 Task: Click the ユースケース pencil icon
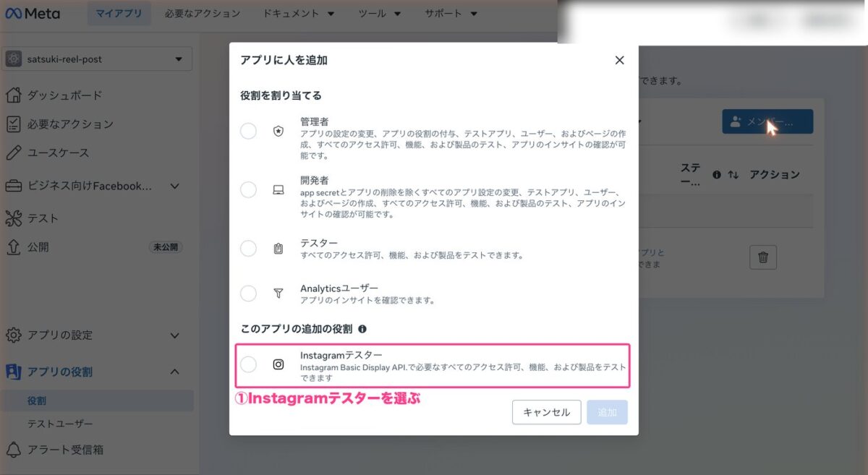coord(13,153)
